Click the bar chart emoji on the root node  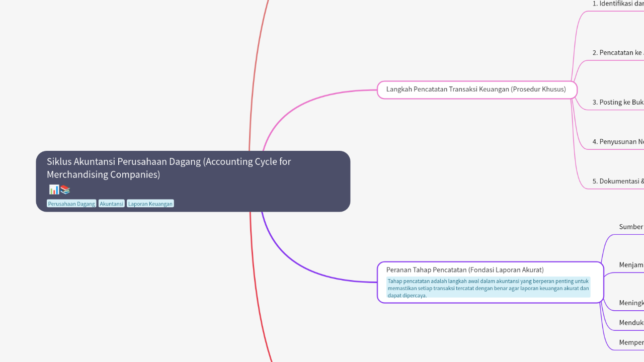(x=53, y=189)
